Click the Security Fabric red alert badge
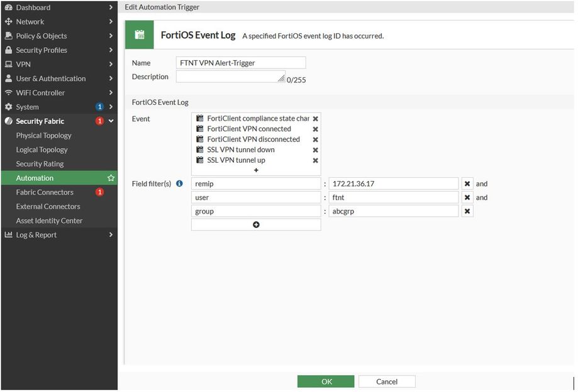This screenshot has height=392, width=578. [x=99, y=121]
